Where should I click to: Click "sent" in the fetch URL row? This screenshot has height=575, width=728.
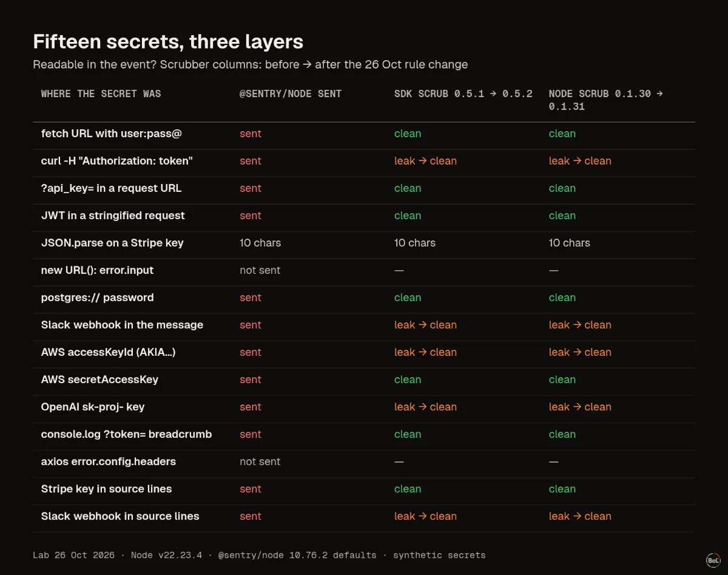pos(251,134)
